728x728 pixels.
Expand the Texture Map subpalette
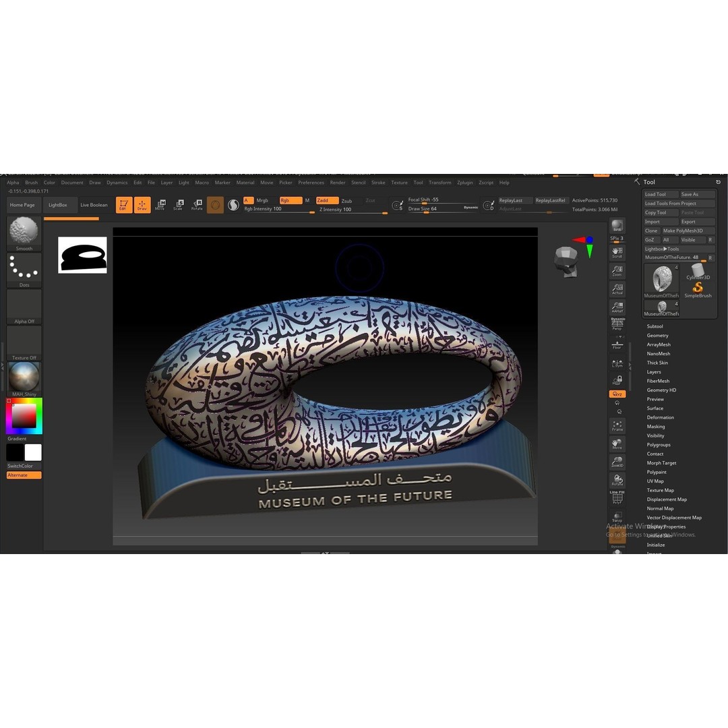click(660, 490)
